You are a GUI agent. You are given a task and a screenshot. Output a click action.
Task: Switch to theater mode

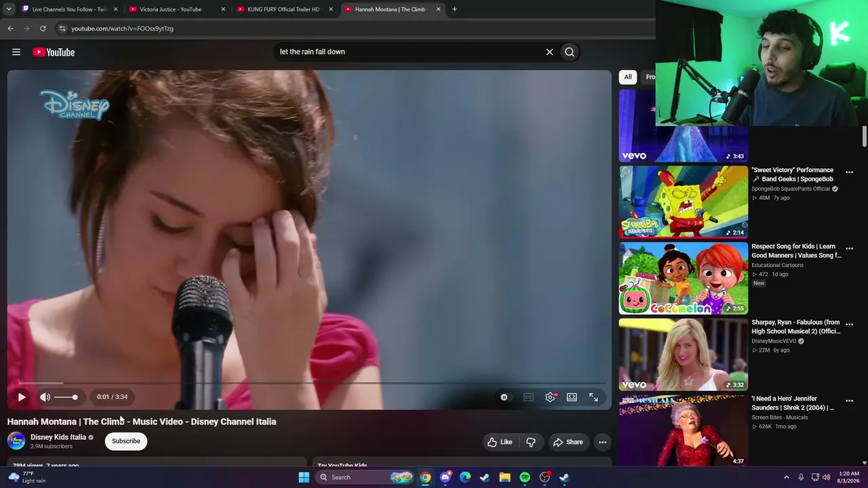[x=572, y=397]
